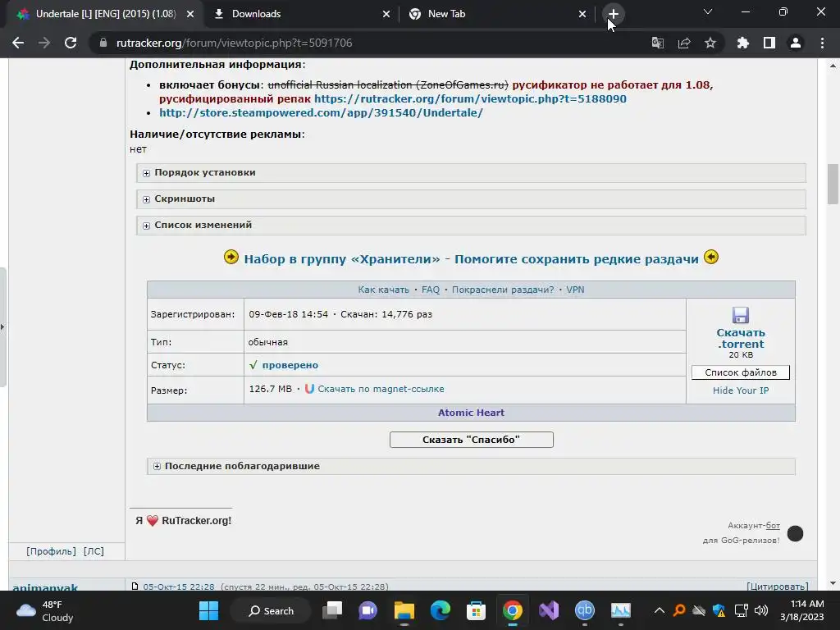Open the Chrome profile avatar
The image size is (840, 630).
click(x=796, y=43)
